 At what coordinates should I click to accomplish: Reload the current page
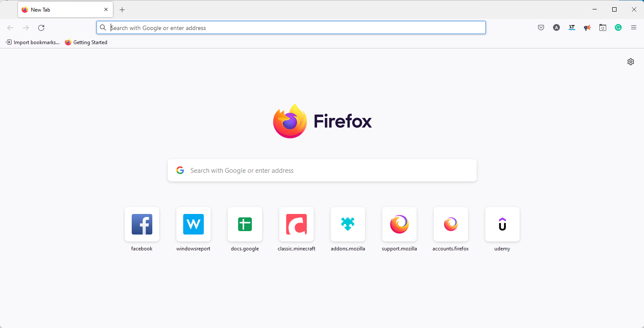[x=41, y=28]
